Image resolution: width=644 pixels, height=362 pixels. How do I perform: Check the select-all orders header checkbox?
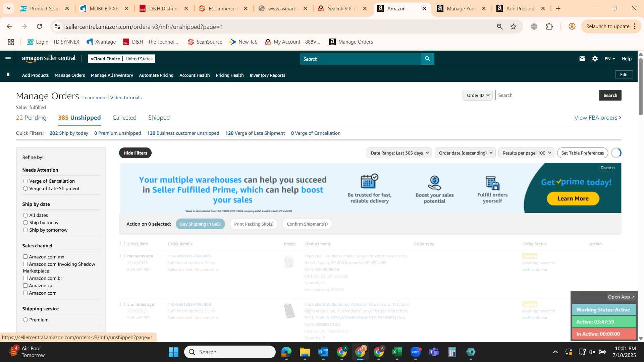122,243
